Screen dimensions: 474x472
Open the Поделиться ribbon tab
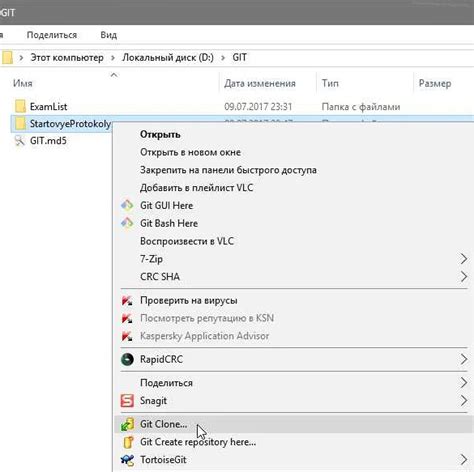click(x=52, y=35)
